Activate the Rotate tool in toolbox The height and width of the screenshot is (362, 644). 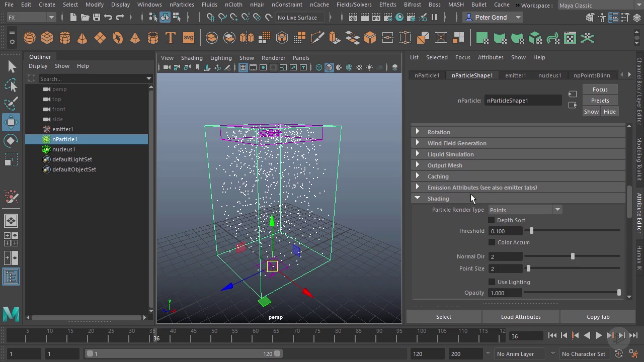pos(11,141)
